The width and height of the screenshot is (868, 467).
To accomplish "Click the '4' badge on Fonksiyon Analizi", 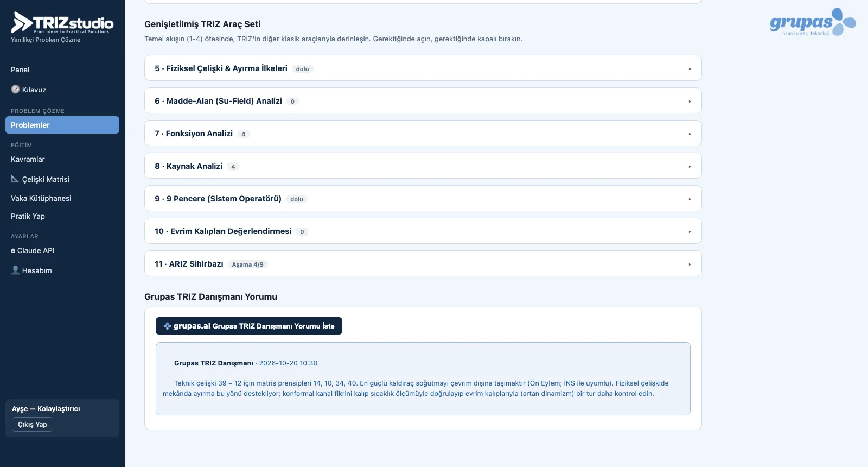I will click(x=244, y=134).
